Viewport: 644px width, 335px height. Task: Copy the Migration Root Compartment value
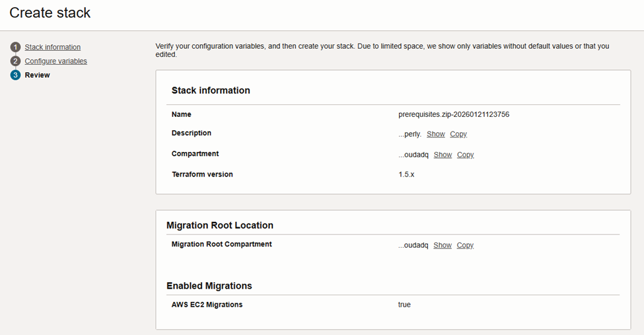tap(465, 245)
